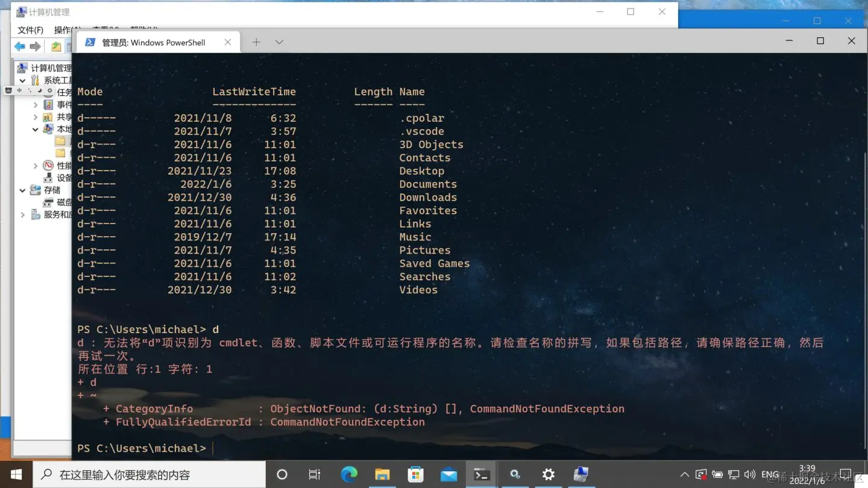The height and width of the screenshot is (488, 868).
Task: Open Microsoft Store from taskbar
Action: 415,475
